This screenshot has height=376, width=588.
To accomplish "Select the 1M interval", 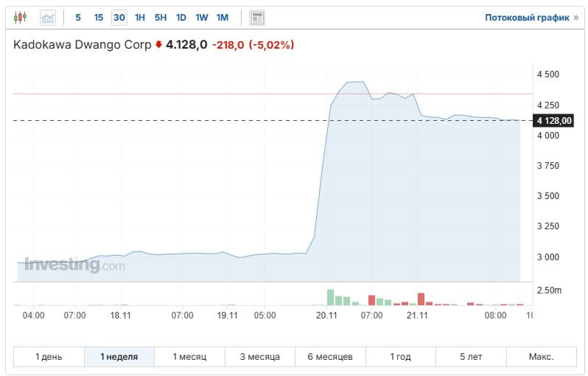I will [223, 17].
